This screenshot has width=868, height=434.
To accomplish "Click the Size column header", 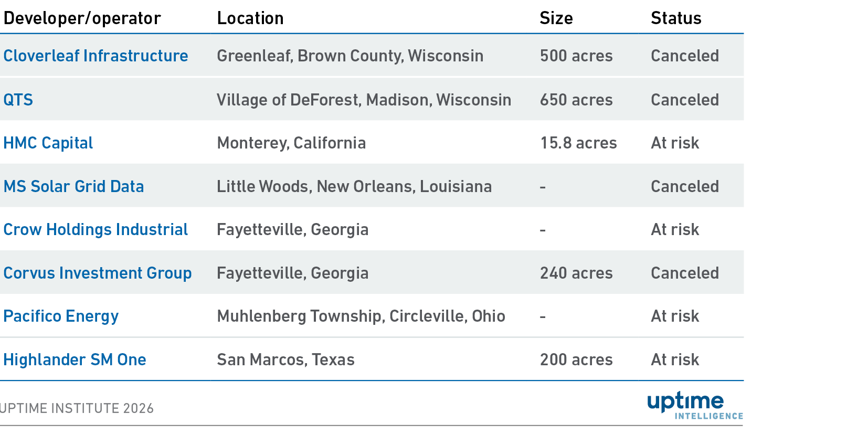I will point(556,18).
